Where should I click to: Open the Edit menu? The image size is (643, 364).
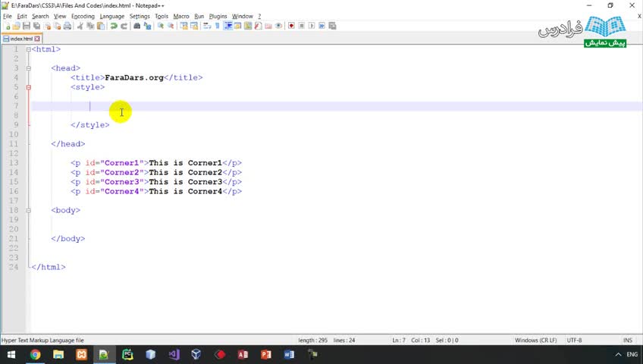[22, 16]
